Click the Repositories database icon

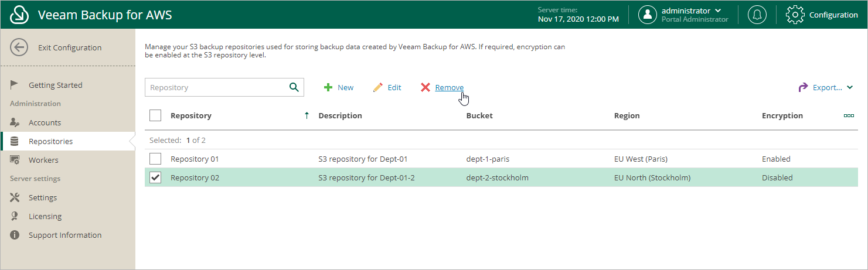[15, 141]
